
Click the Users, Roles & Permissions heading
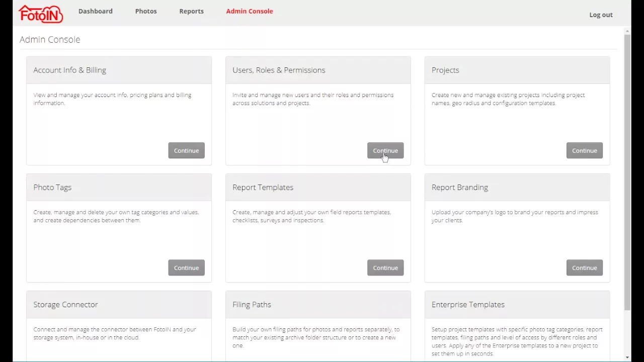point(279,70)
